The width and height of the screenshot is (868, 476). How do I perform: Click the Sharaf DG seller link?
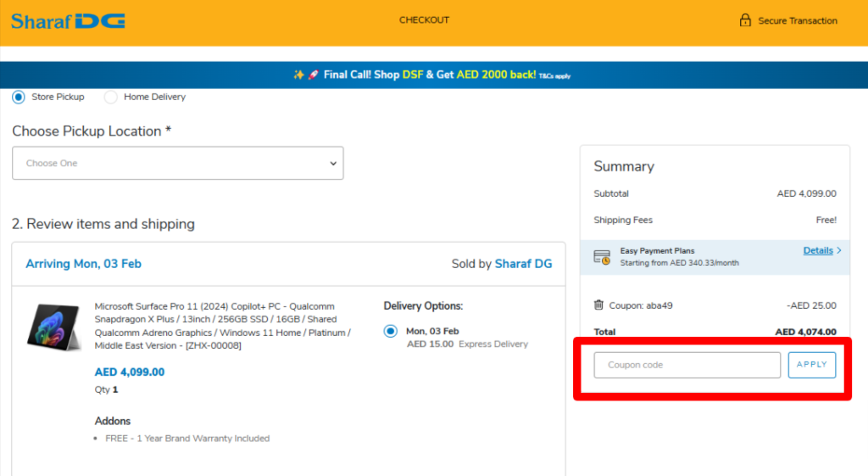[x=523, y=264]
